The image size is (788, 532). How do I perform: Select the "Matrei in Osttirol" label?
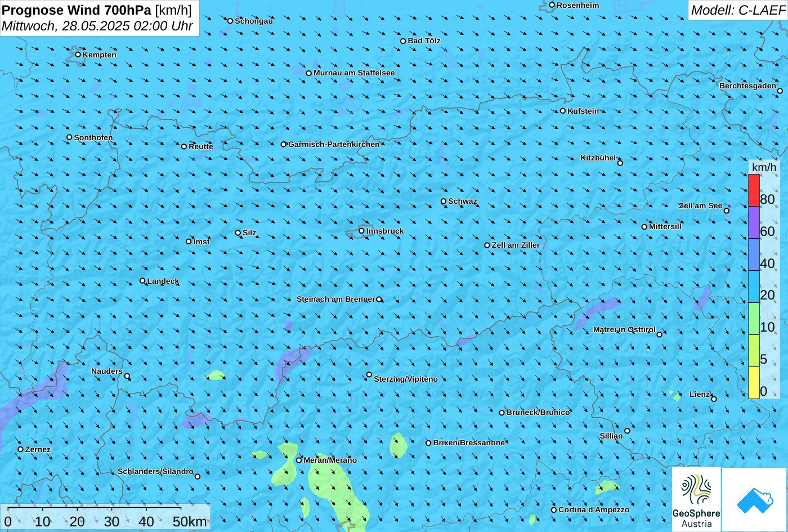click(x=624, y=329)
